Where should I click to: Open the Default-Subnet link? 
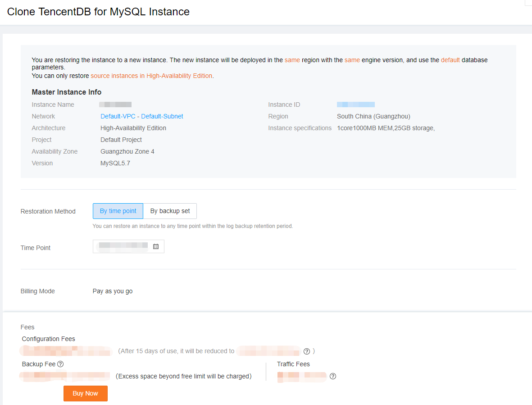(x=162, y=116)
